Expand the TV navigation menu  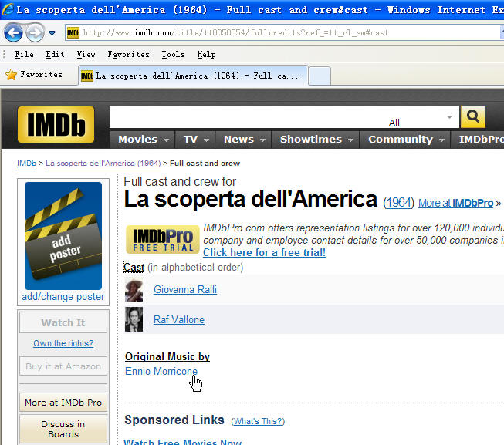(x=196, y=140)
